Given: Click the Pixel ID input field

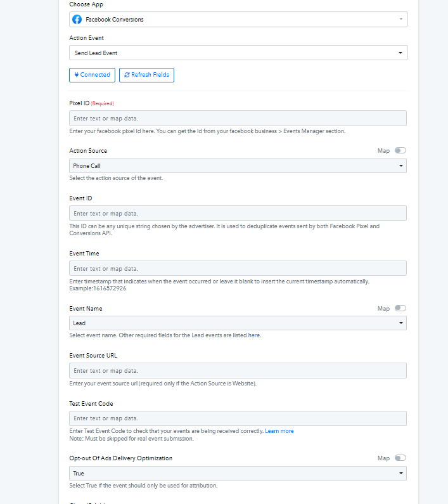Looking at the screenshot, I should (238, 119).
